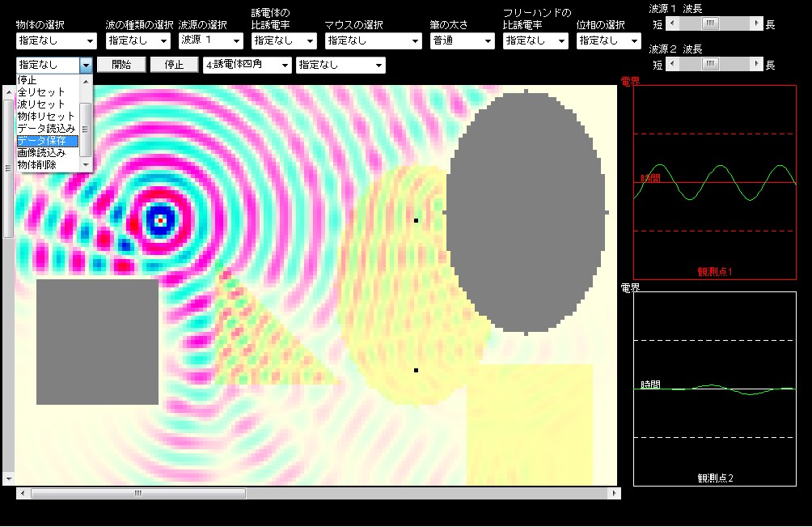Select 画像読込み in the open list
The image size is (812, 527).
48,152
